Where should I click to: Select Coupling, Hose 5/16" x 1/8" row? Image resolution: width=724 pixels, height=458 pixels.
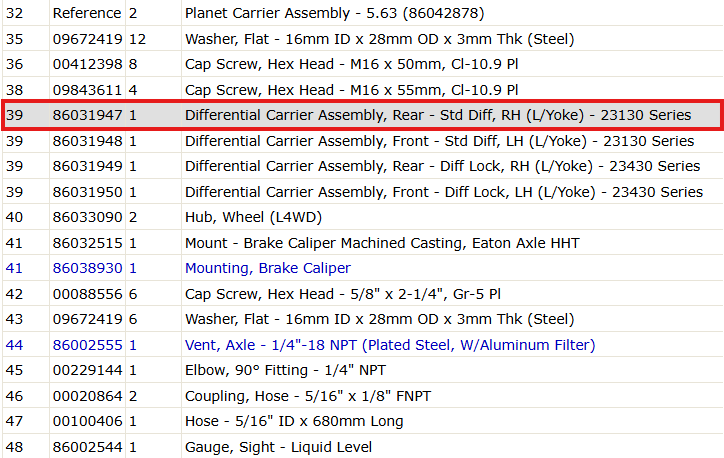(x=362, y=396)
